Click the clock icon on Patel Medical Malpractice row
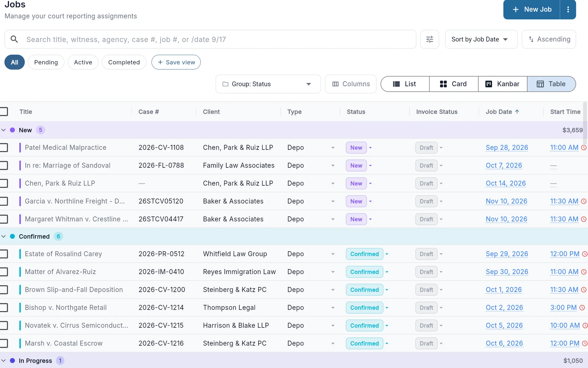 pyautogui.click(x=584, y=148)
